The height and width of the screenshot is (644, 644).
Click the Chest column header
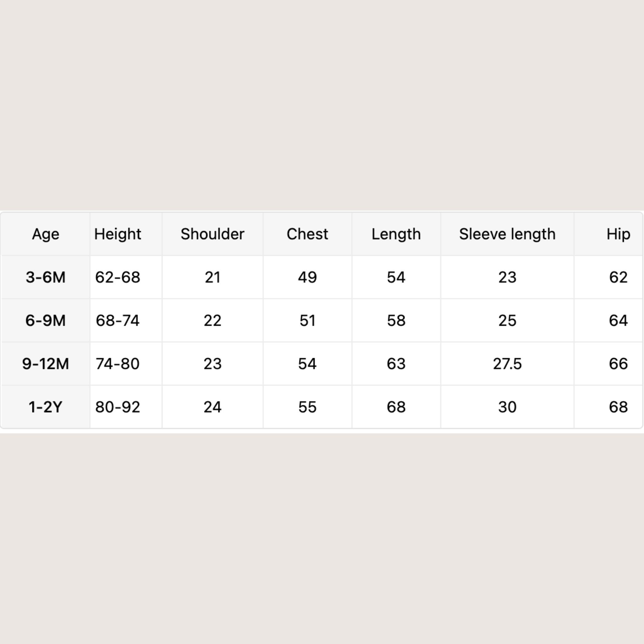click(307, 234)
